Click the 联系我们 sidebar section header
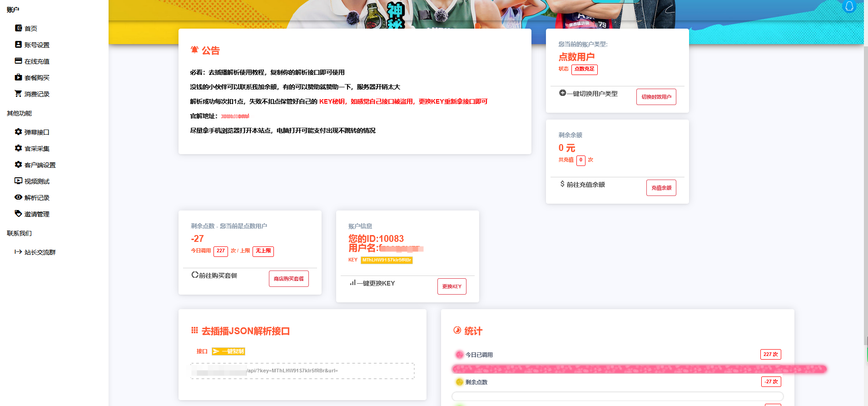Image resolution: width=868 pixels, height=406 pixels. (x=19, y=233)
